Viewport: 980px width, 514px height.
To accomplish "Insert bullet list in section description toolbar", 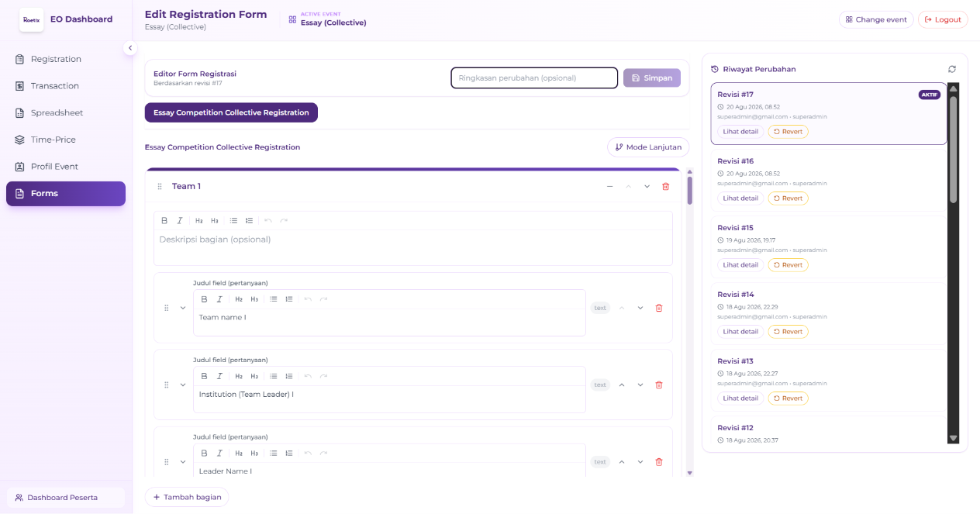I will 233,221.
